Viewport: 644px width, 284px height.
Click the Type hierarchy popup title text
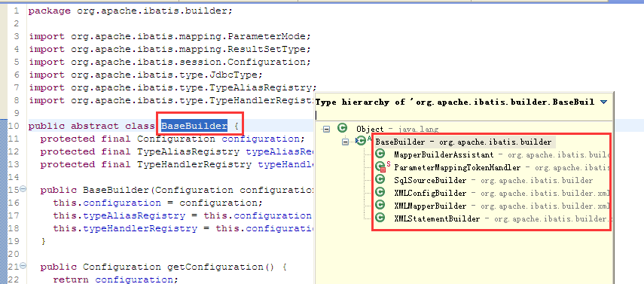(x=455, y=102)
